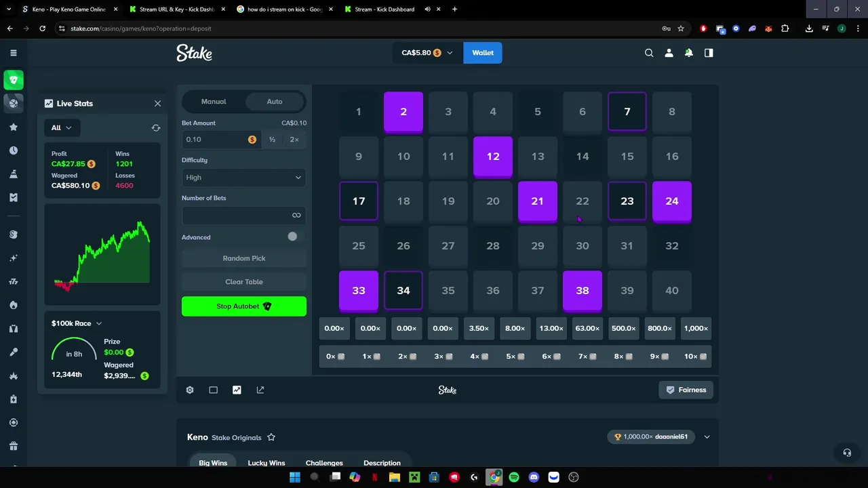Image resolution: width=868 pixels, height=488 pixels.
Task: Add Keno to favourites star
Action: point(271,437)
